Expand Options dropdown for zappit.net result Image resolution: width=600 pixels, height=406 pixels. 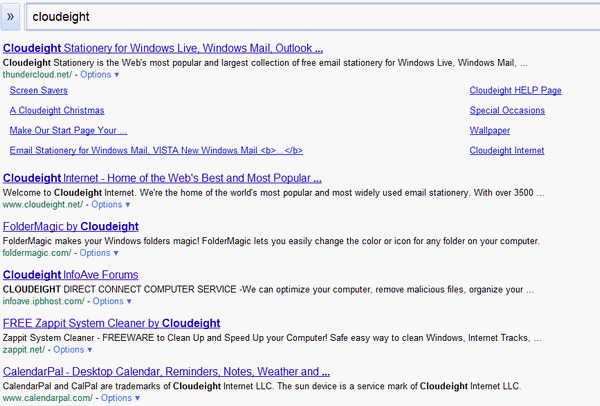click(73, 350)
